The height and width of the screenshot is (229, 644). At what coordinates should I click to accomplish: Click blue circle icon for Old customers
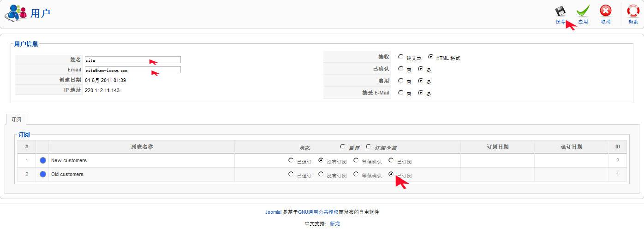[x=43, y=174]
